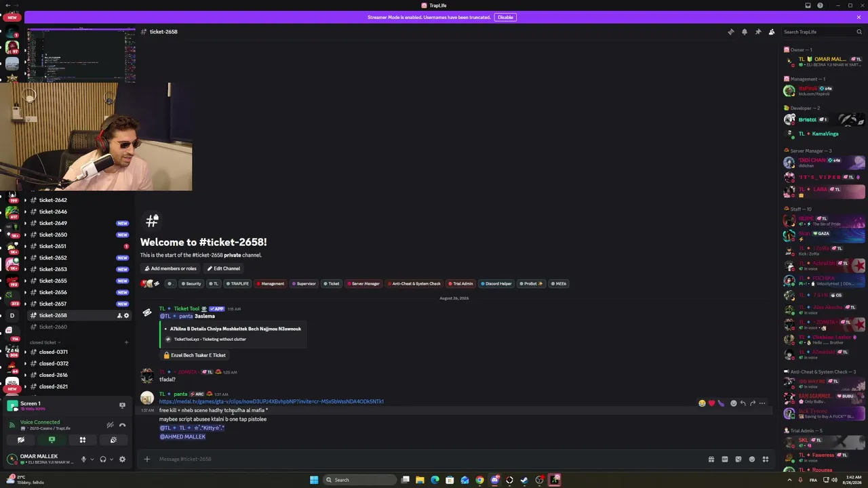The width and height of the screenshot is (868, 488).
Task: Open the soundboard in voice panel
Action: coord(113,440)
